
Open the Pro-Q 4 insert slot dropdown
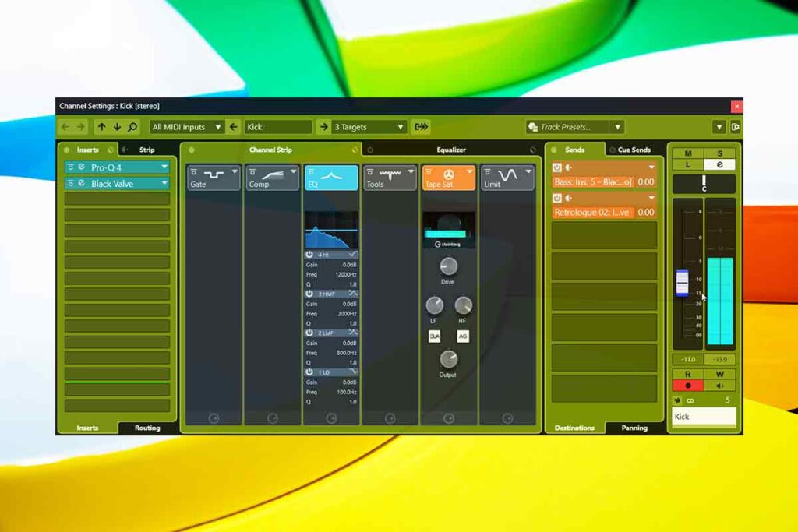(164, 167)
